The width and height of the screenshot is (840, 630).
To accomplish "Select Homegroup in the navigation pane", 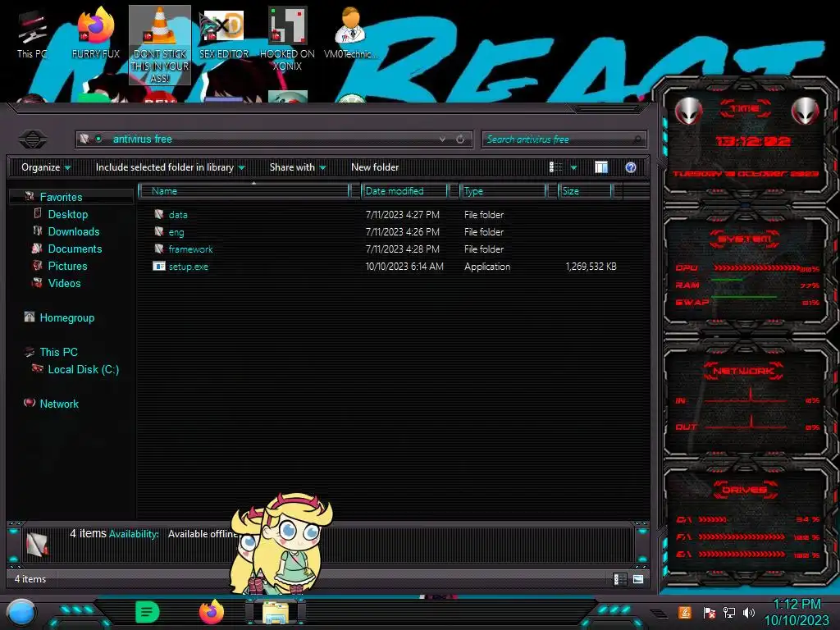I will [66, 317].
